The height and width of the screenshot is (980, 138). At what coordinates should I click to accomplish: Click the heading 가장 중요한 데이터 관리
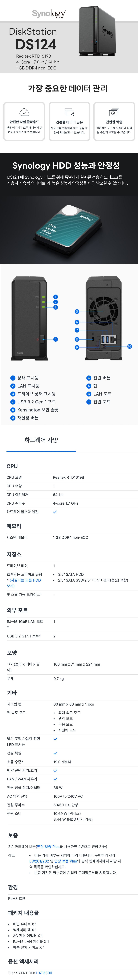68,89
